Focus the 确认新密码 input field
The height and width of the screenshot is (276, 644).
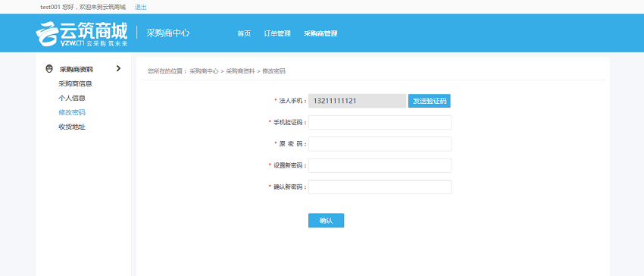380,187
